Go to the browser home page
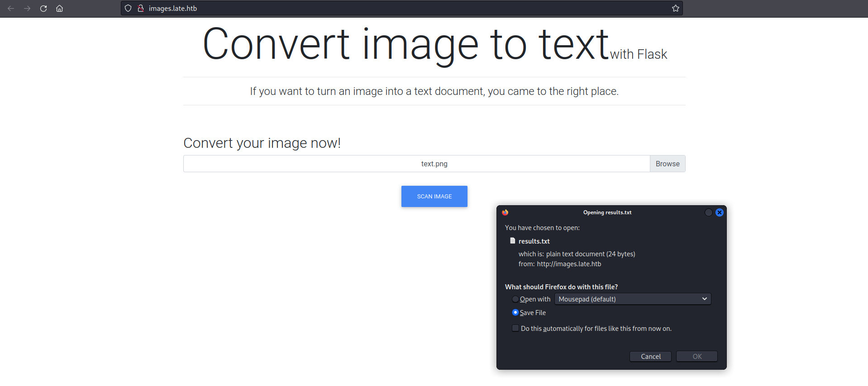This screenshot has height=386, width=868. [59, 9]
